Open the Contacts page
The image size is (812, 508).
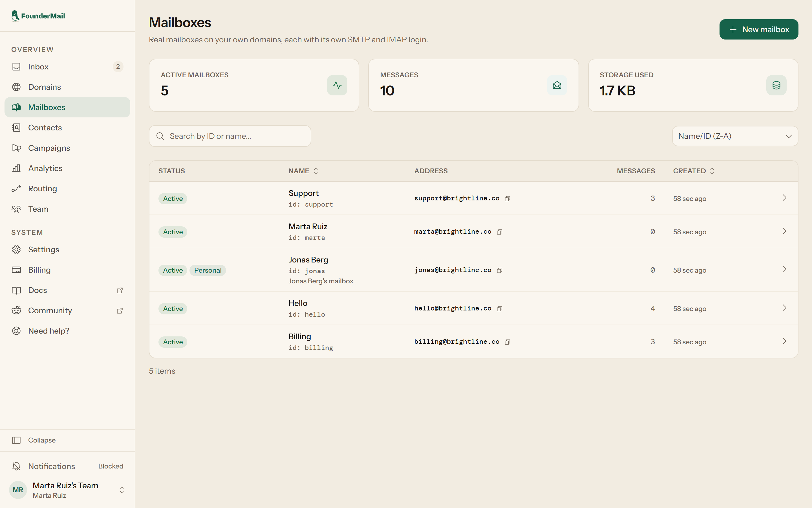point(67,128)
